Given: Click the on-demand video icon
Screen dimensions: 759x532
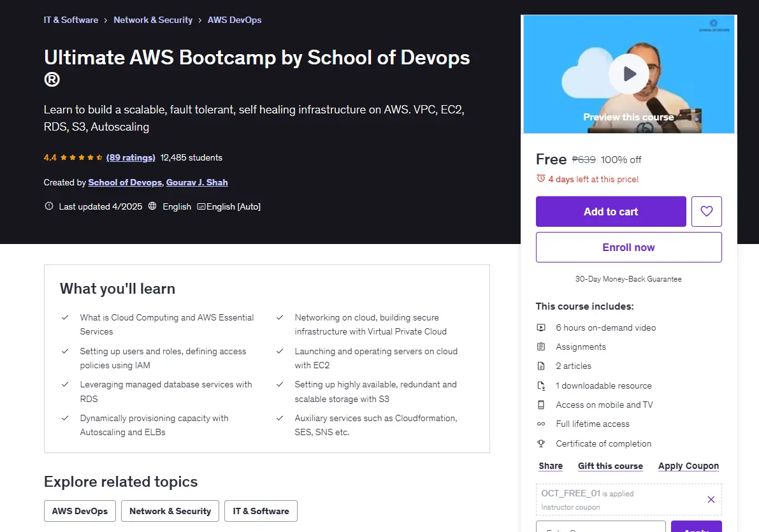Looking at the screenshot, I should [x=540, y=327].
